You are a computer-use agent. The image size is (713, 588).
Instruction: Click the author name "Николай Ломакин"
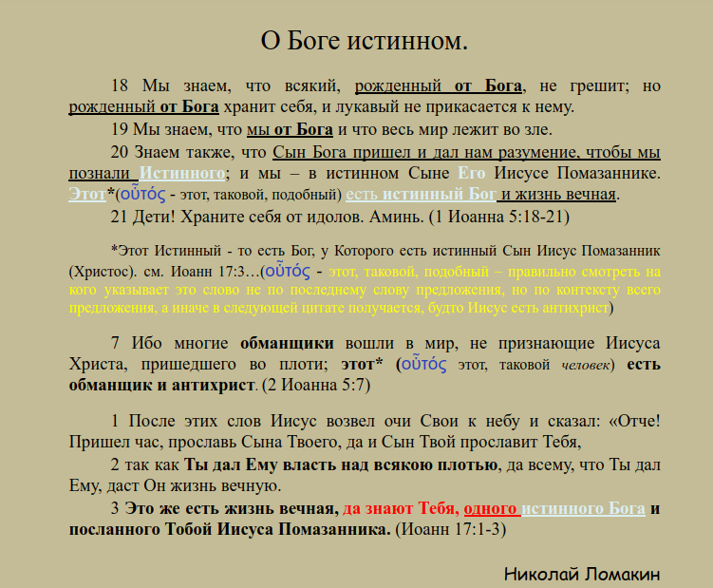(581, 573)
